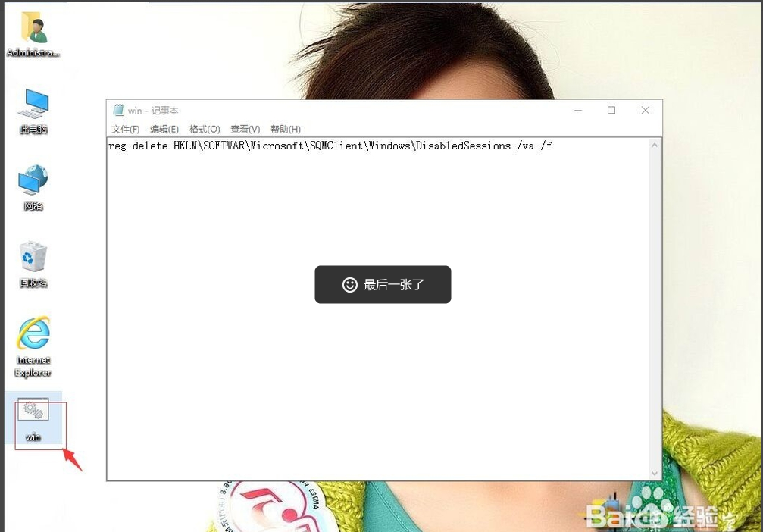Click the Notepad icon in title bar
This screenshot has height=532, width=763.
point(118,111)
